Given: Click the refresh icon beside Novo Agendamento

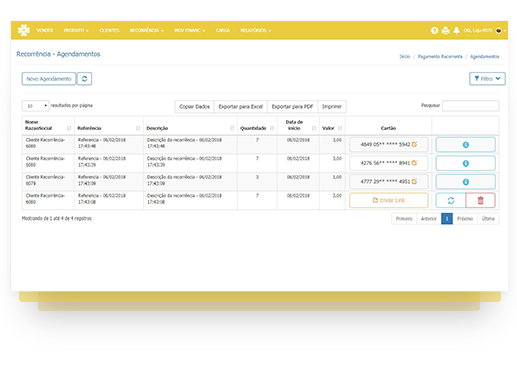Looking at the screenshot, I should (x=84, y=79).
